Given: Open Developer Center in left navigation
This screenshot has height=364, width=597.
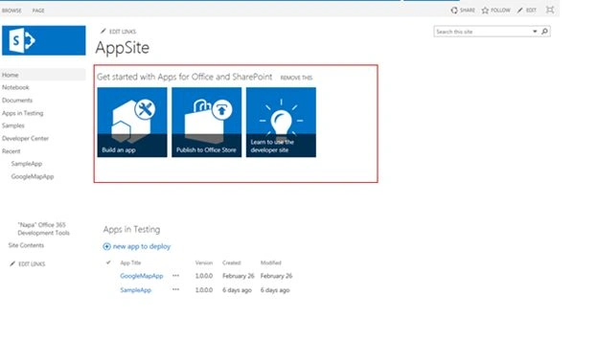Looking at the screenshot, I should (x=25, y=138).
